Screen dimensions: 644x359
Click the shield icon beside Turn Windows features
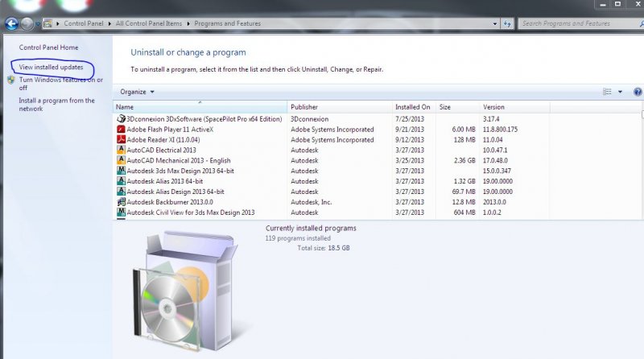[x=11, y=80]
